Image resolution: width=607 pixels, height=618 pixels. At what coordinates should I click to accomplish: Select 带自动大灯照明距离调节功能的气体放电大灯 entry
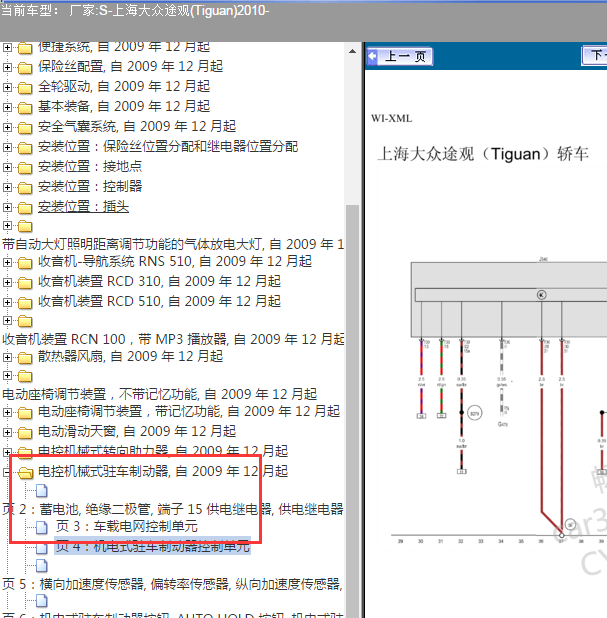pos(173,244)
